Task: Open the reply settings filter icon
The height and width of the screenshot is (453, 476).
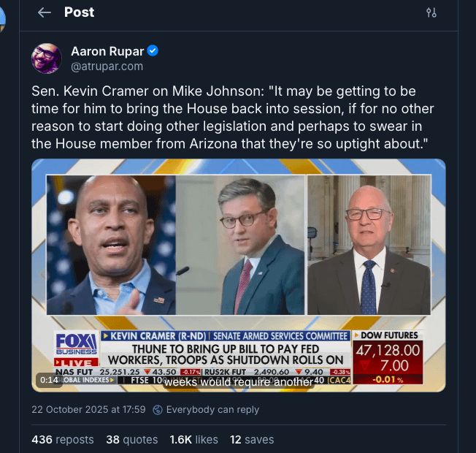Action: 431,12
